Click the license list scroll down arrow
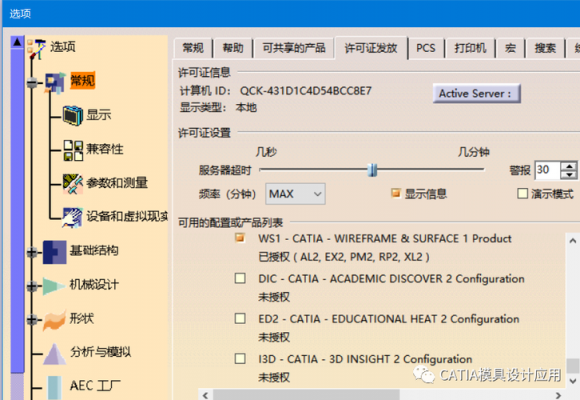This screenshot has height=400, width=580. click(573, 381)
